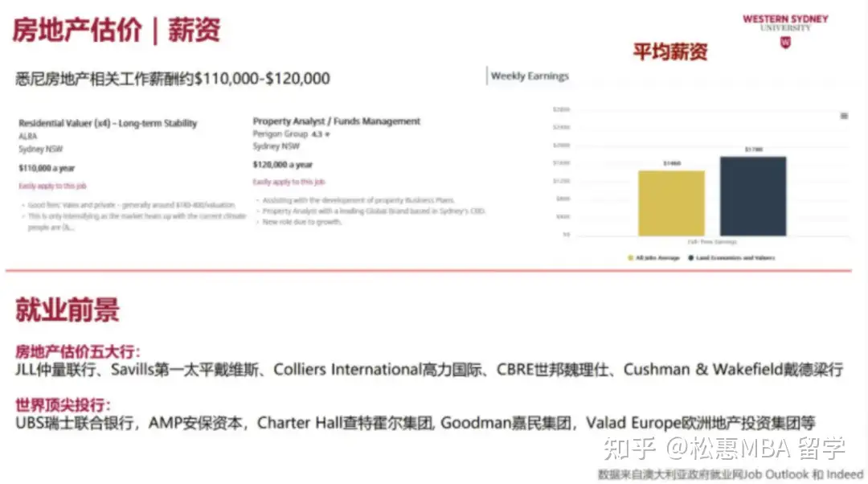Click the Western Sydney University logo text
Screen dimensions: 868x484
pyautogui.click(x=785, y=23)
